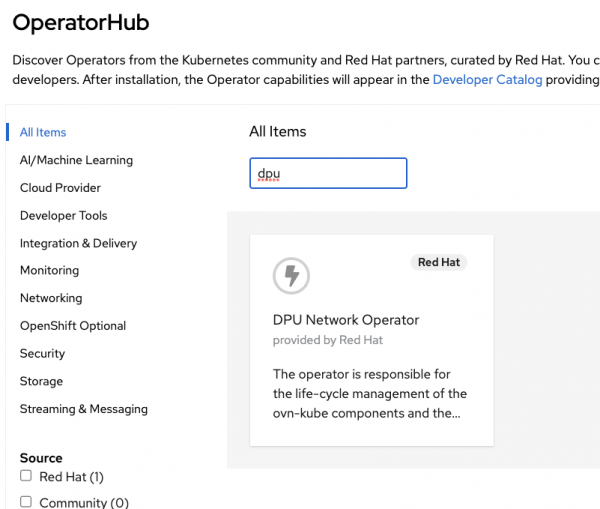Show Security category operators
Screen dimensions: 600x509
coord(42,353)
